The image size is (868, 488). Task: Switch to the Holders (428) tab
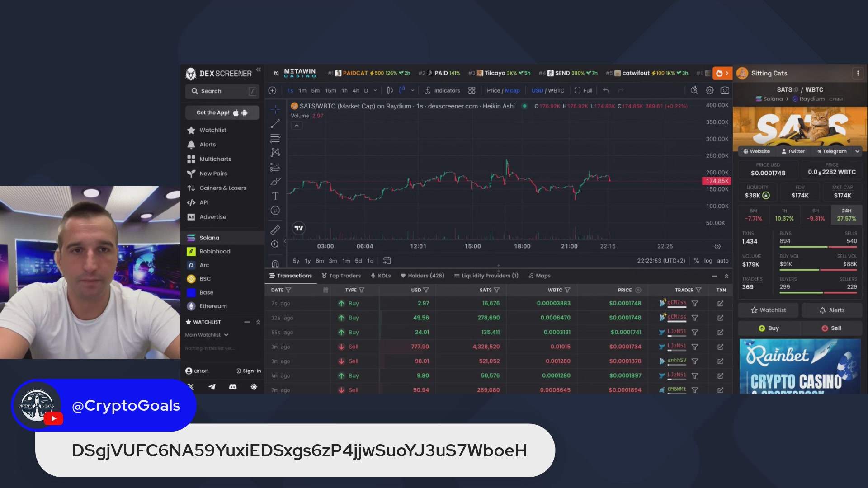[x=422, y=276]
